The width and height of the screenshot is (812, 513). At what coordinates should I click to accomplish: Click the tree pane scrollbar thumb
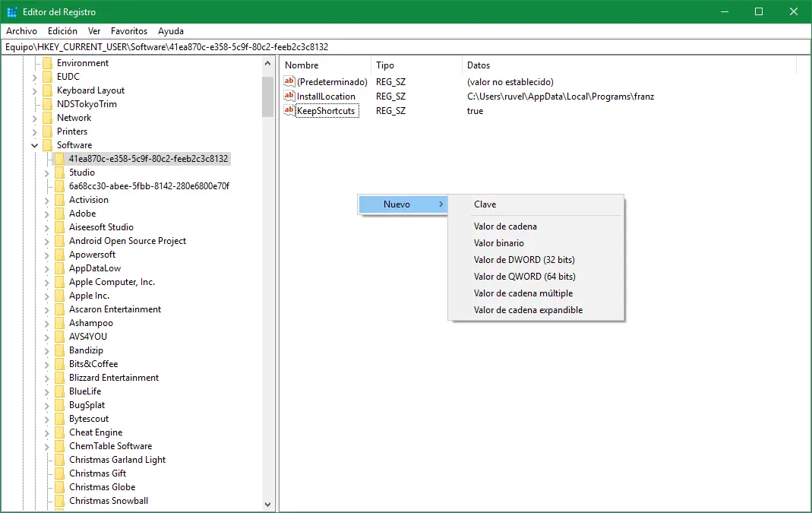(267, 97)
